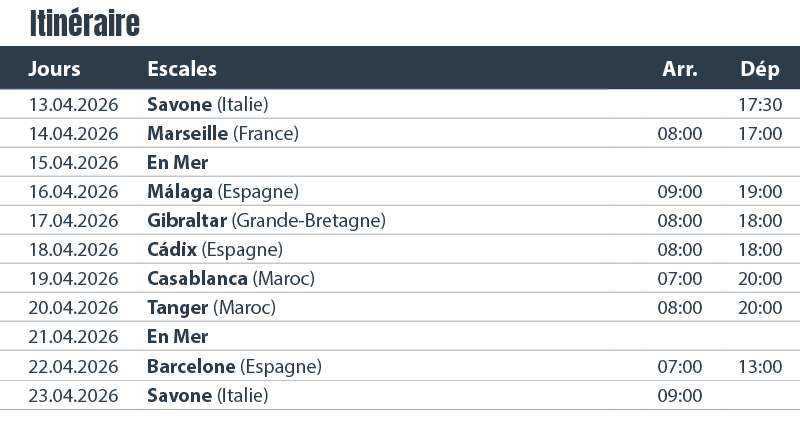
Task: Click the Barcelone (Espagne) port entry
Action: coord(234,366)
